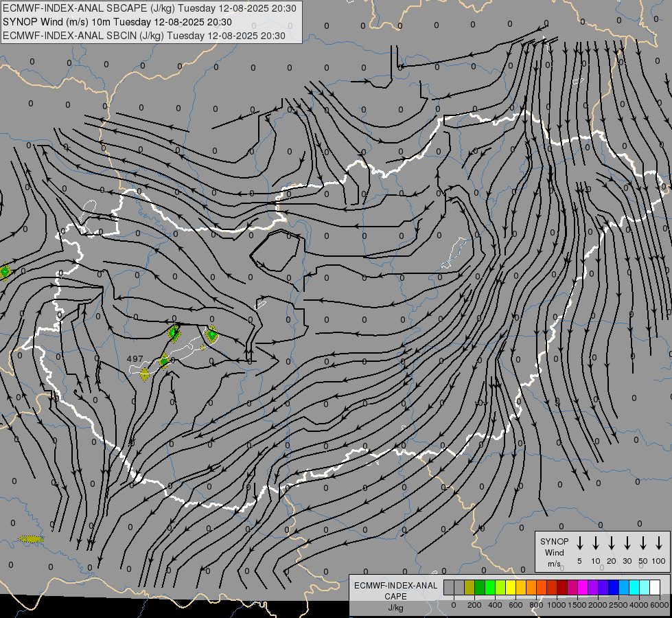This screenshot has height=618, width=672.
Task: Click the 'SYNOP Wind m/s' legend label
Action: [x=554, y=552]
